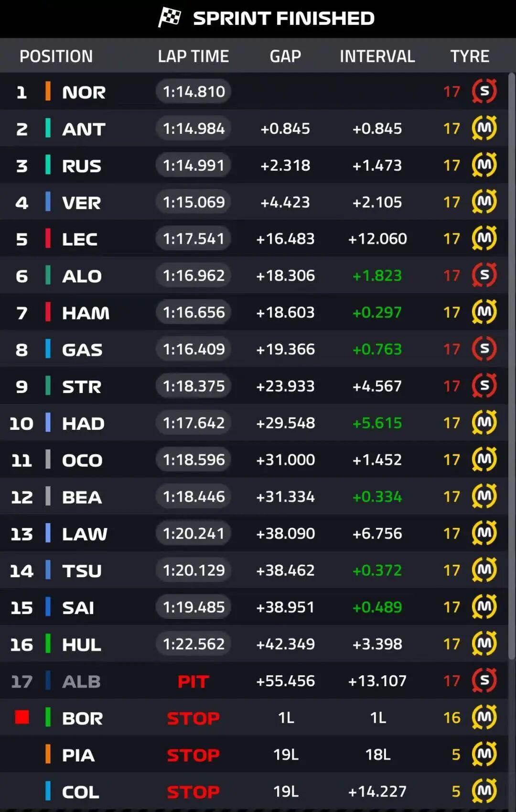Screen dimensions: 516x812
Task: Click Norris's soft tyre icon
Action: tap(484, 91)
